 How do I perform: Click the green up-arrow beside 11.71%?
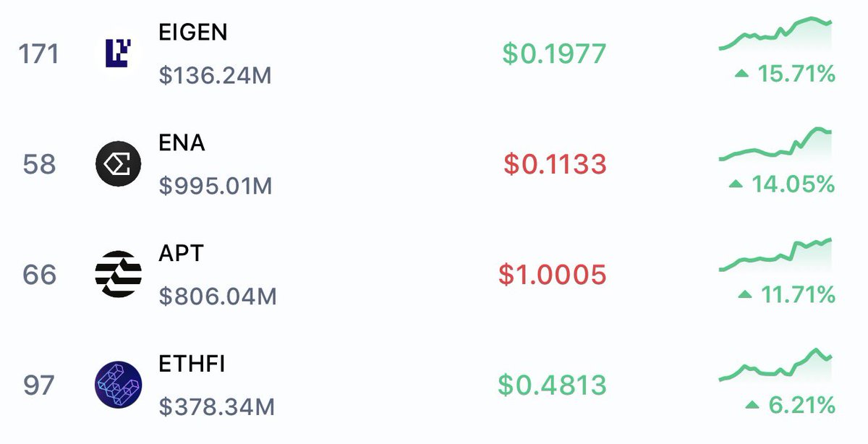pos(744,294)
